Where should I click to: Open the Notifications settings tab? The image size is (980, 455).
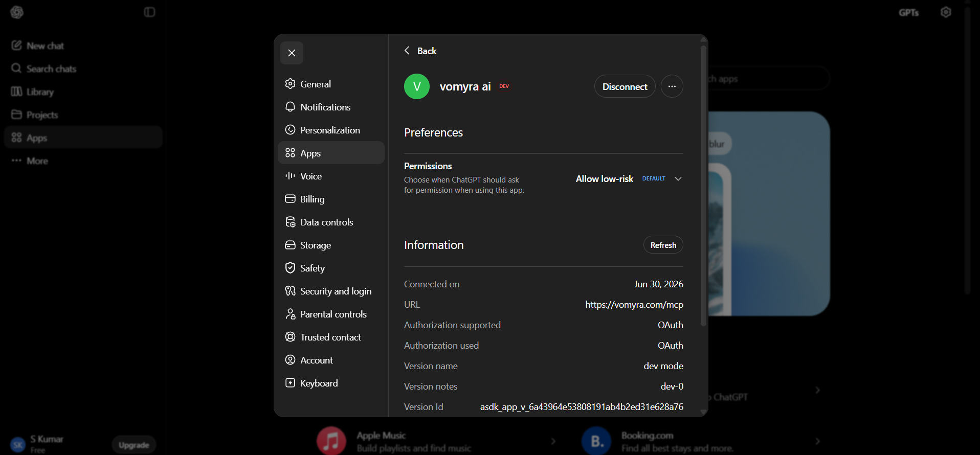(331, 107)
